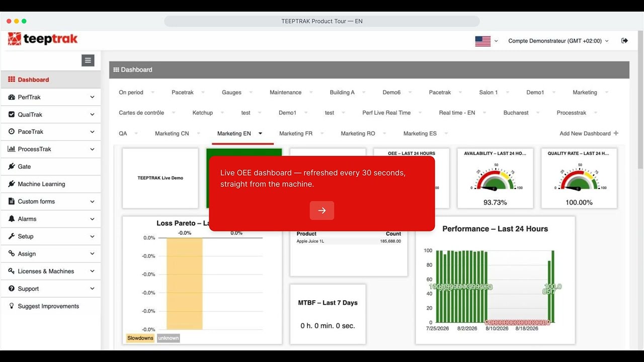Expand the Setup sidebar chevron

pos(92,236)
